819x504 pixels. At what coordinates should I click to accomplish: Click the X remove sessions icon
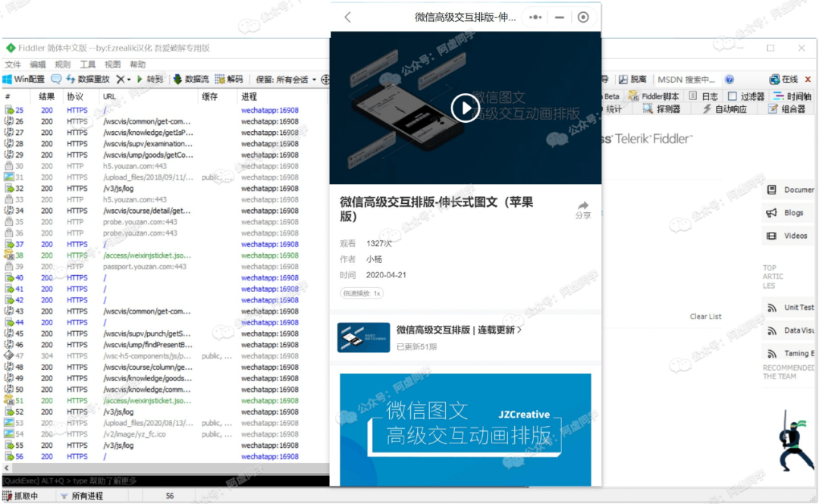120,80
